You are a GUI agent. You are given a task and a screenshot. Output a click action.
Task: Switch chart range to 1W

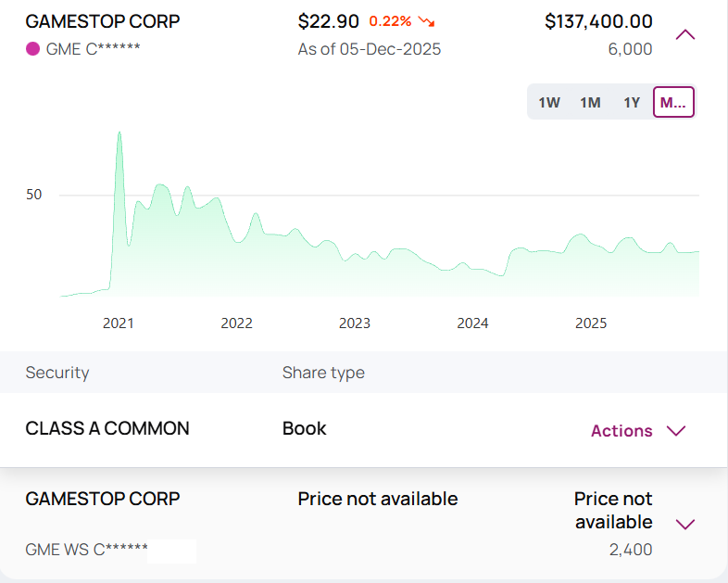click(549, 102)
